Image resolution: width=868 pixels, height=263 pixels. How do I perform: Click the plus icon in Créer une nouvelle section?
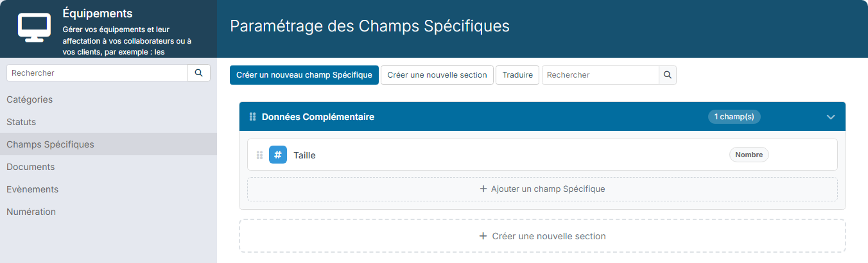[483, 236]
